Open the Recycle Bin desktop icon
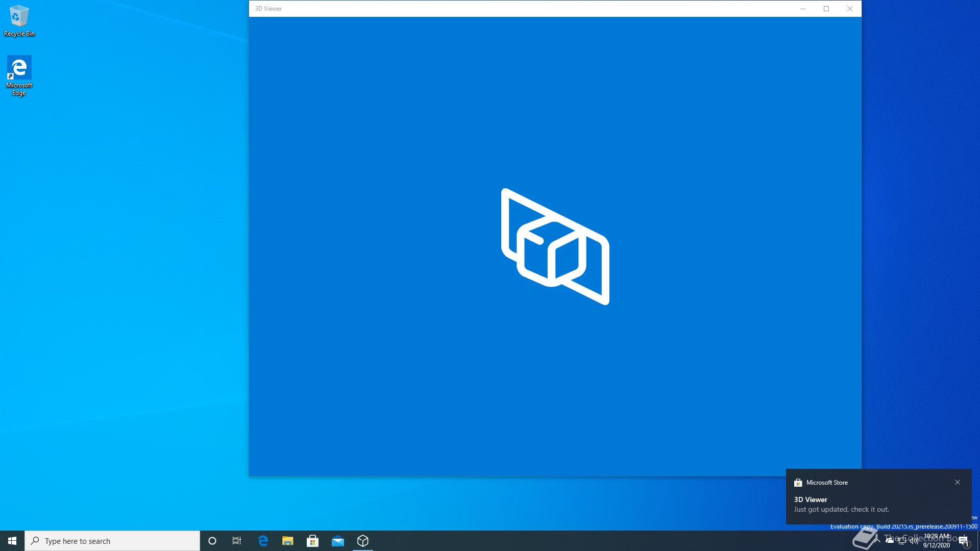Screen dimensions: 980x551 click(x=19, y=21)
